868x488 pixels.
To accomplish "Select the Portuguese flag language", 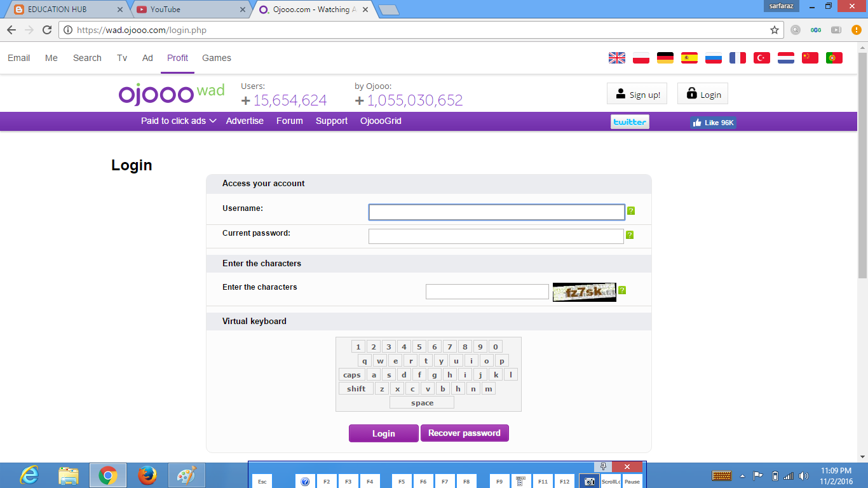I will (834, 58).
